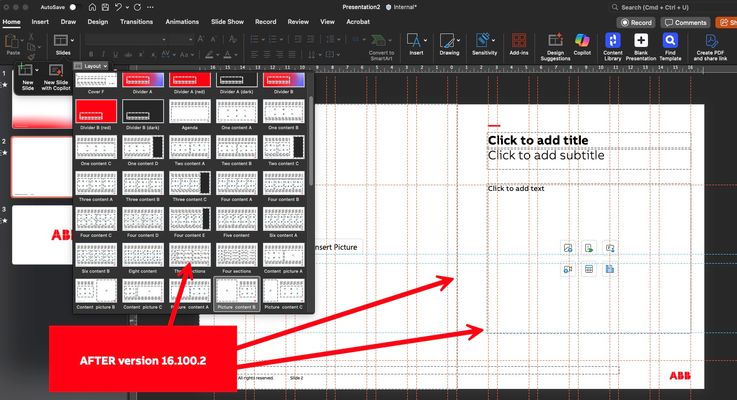Viewport: 737px width, 400px height.
Task: Click the Sensitivity icon
Action: [x=482, y=40]
